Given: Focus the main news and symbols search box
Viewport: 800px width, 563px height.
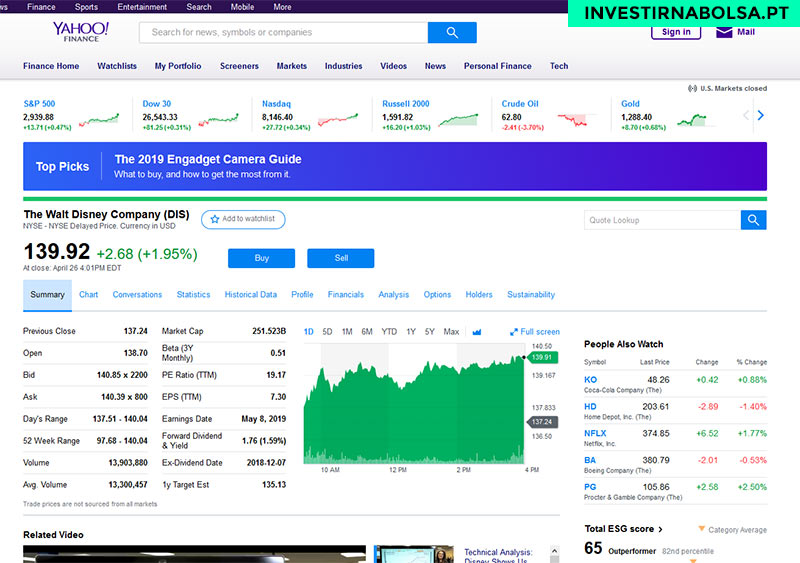Looking at the screenshot, I should 283,33.
